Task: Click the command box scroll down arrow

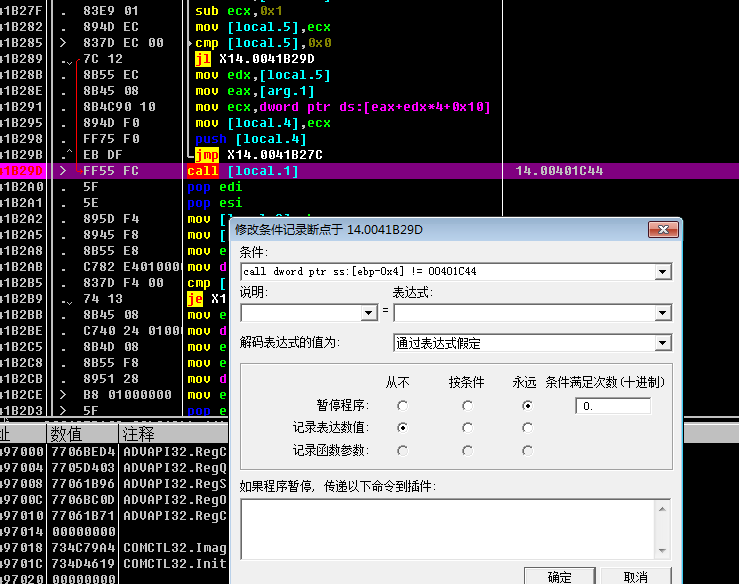Action: click(662, 551)
